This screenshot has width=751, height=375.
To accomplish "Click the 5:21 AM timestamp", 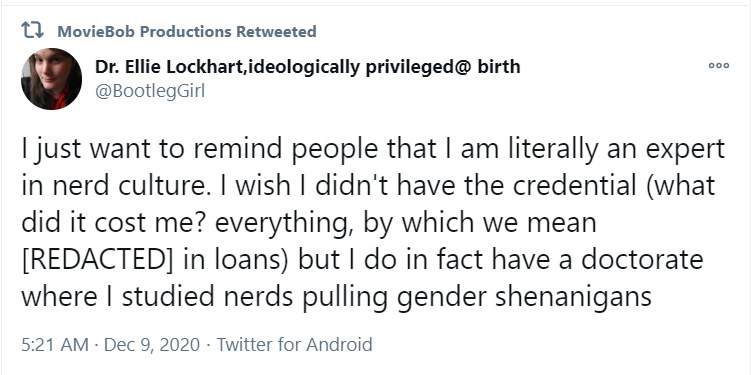I will [x=55, y=344].
